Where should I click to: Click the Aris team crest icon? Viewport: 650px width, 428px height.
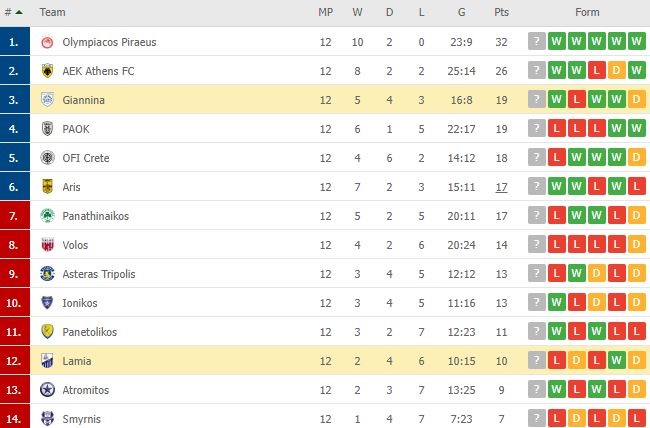pos(47,187)
